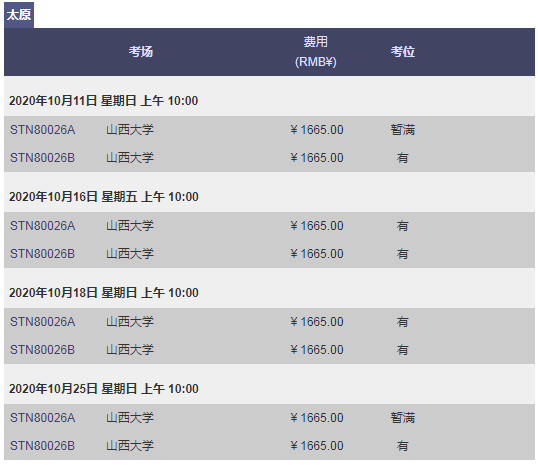Select the 太原 city tab

[x=19, y=15]
